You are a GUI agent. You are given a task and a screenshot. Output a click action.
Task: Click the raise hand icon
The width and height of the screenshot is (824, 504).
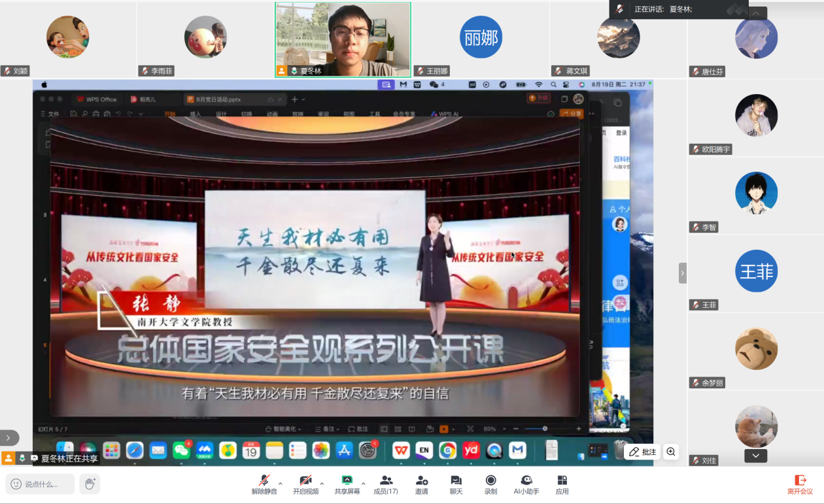(90, 484)
